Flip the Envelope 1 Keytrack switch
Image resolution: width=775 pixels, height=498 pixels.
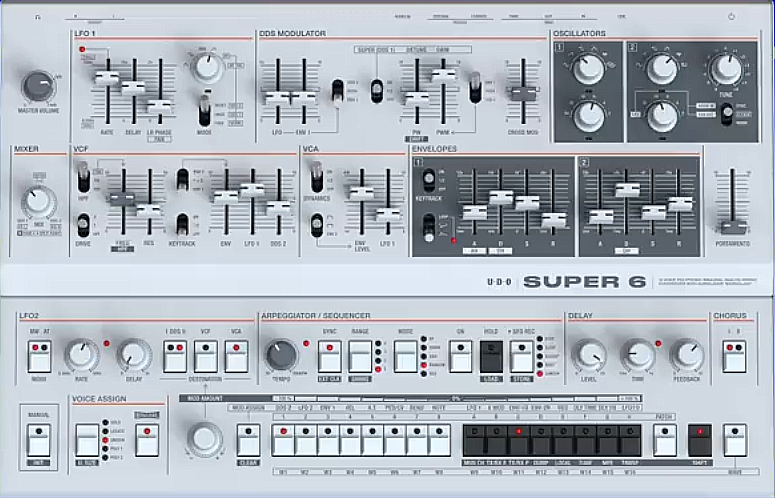429,180
